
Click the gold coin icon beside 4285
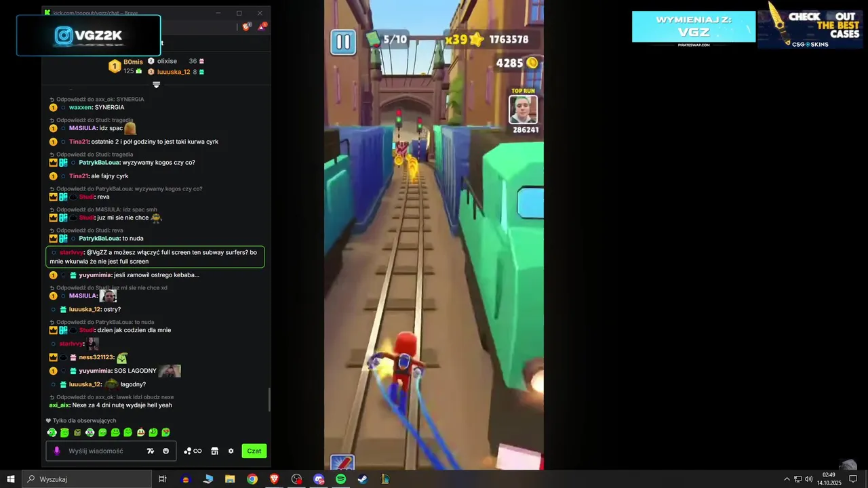[532, 63]
